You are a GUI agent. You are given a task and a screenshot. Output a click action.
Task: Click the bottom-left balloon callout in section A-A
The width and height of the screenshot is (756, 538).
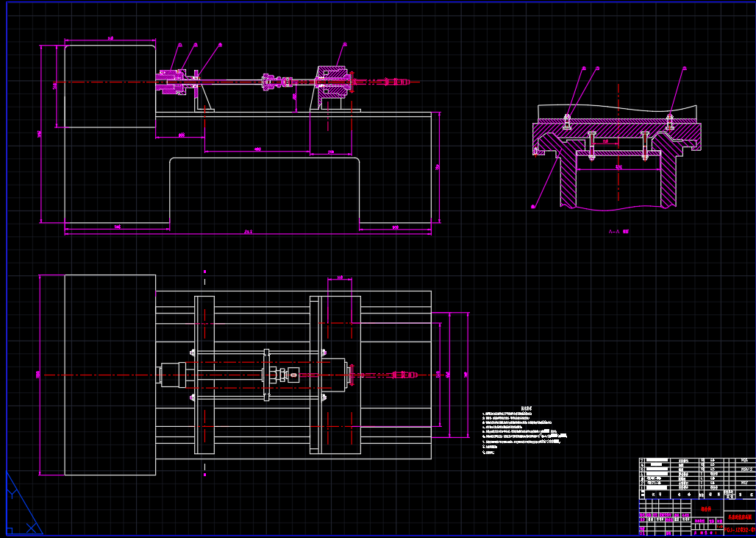coord(533,207)
